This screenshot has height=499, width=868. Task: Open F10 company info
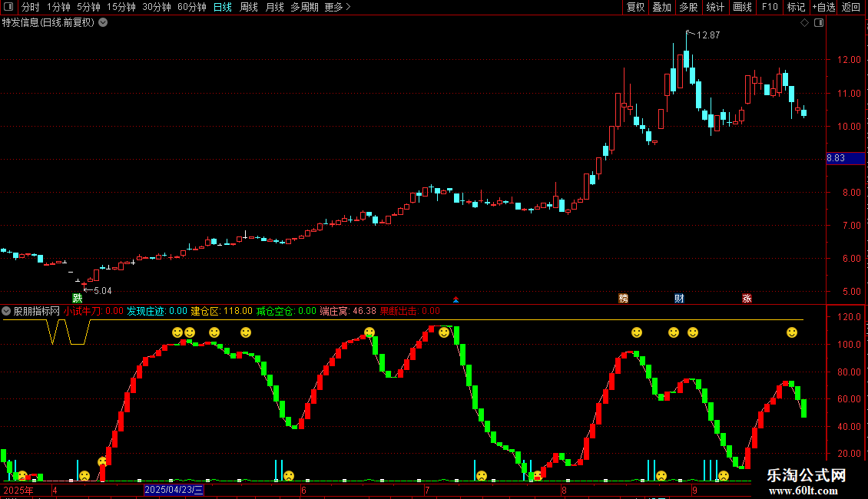(770, 7)
